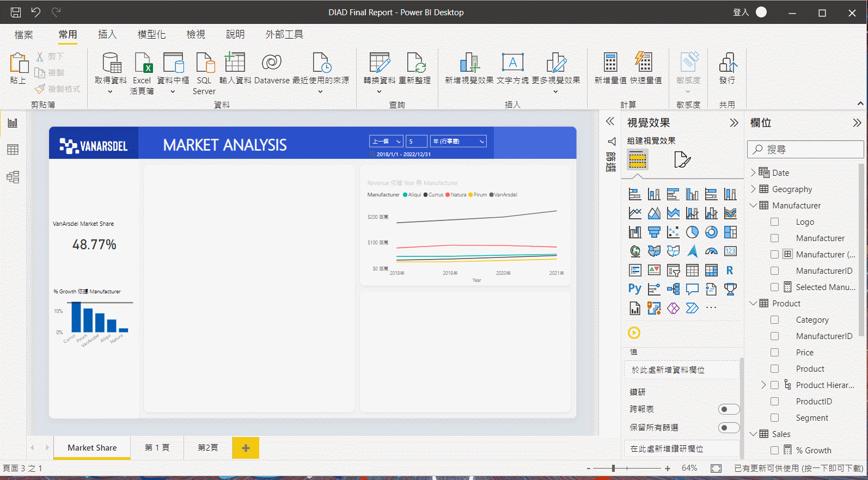868x480 pixels.
Task: Select R script visual
Action: (x=730, y=270)
